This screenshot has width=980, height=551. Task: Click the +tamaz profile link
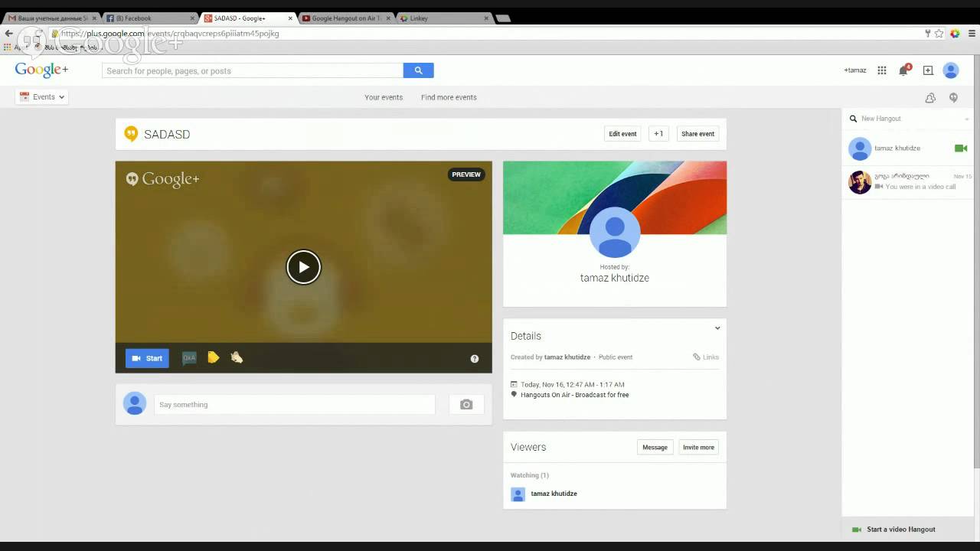855,70
